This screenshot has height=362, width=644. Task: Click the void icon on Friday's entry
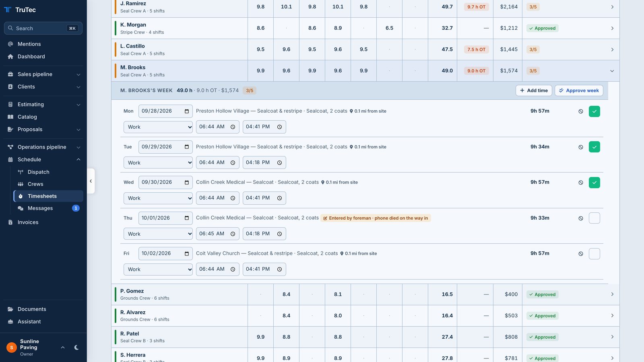coord(581,254)
